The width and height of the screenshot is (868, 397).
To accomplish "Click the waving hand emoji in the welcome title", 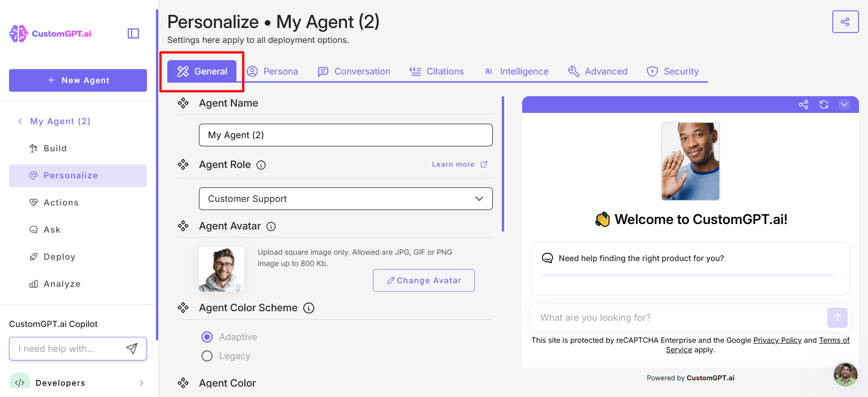I will tap(603, 220).
